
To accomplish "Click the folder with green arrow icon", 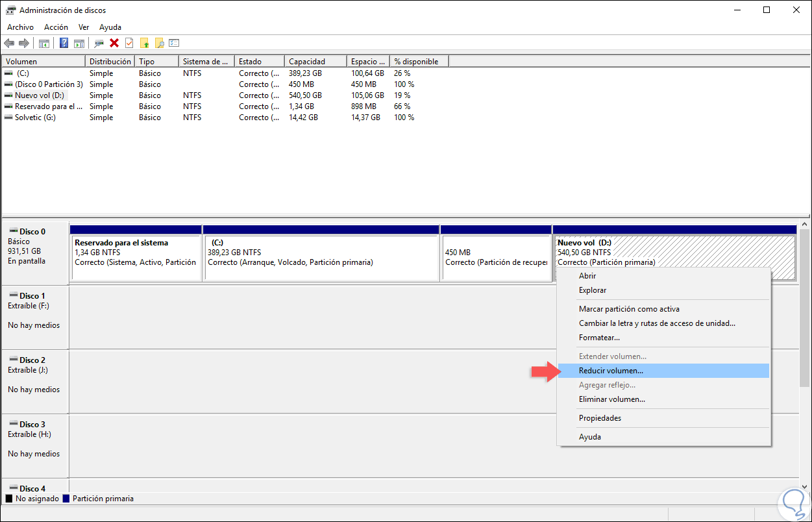I will coord(144,43).
